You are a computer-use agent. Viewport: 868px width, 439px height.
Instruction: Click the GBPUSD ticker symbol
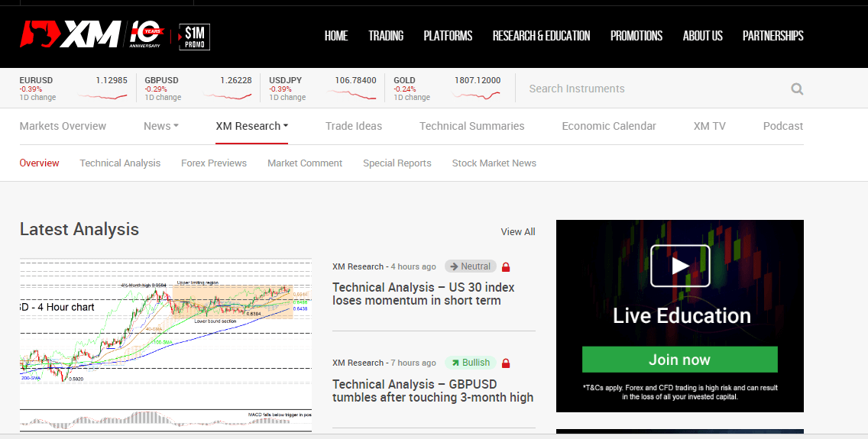(x=162, y=80)
